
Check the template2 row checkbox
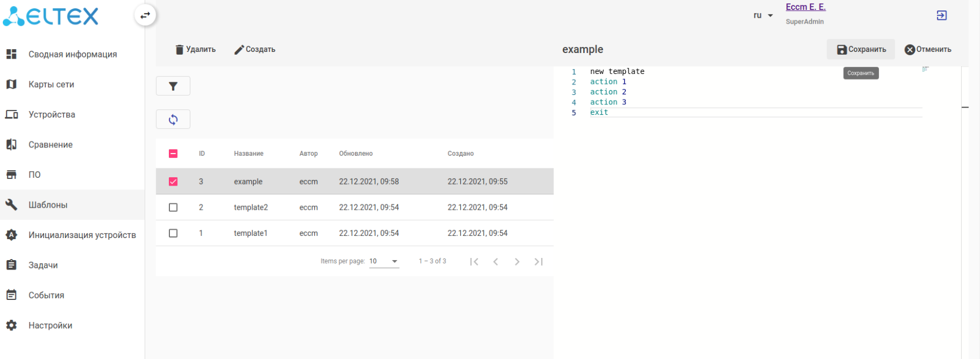pos(173,208)
